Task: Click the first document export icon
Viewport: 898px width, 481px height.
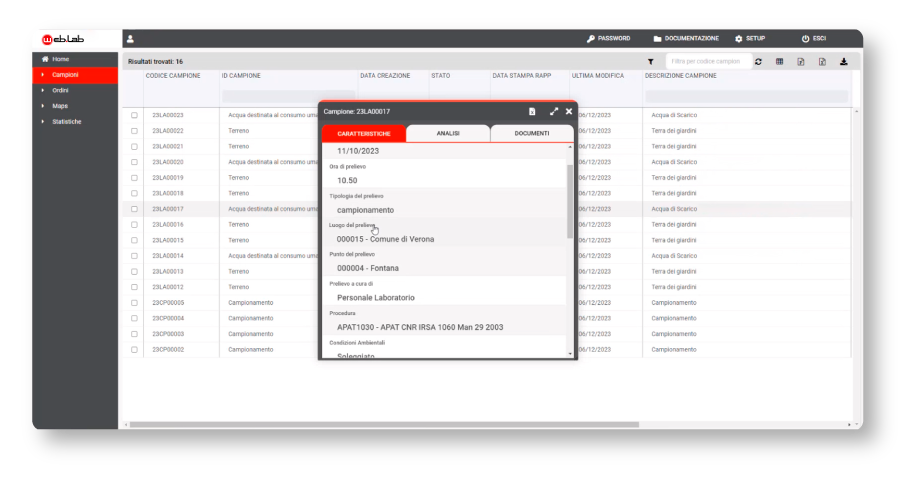Action: pos(801,61)
